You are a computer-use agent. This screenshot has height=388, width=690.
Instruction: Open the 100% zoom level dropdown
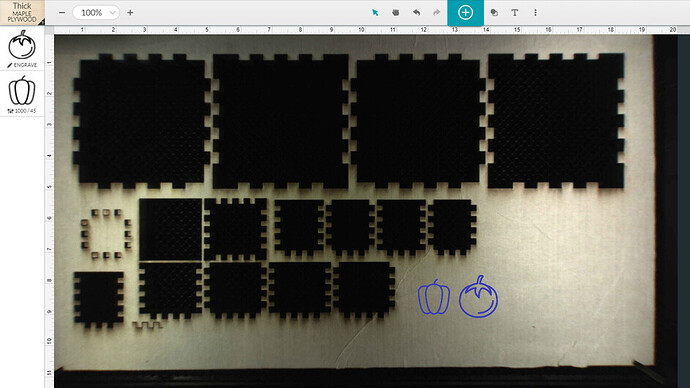point(96,13)
